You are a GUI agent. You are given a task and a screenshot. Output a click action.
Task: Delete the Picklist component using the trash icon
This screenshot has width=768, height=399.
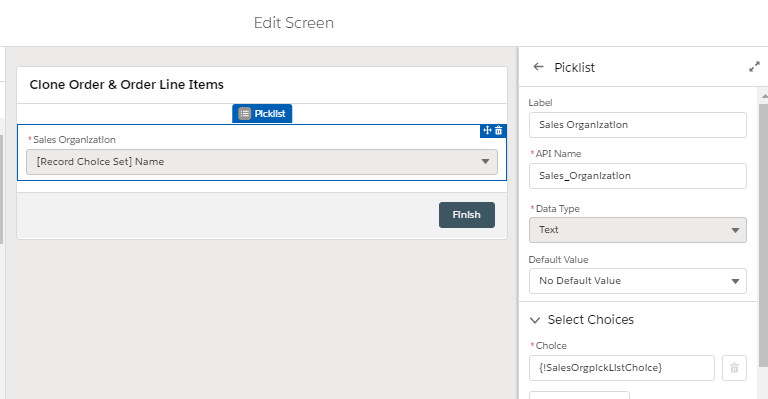(x=499, y=130)
